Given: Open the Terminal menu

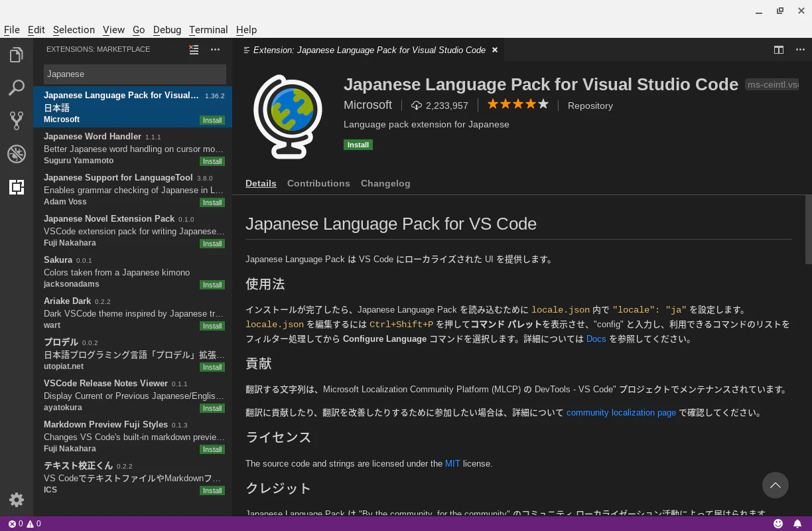Looking at the screenshot, I should (208, 30).
